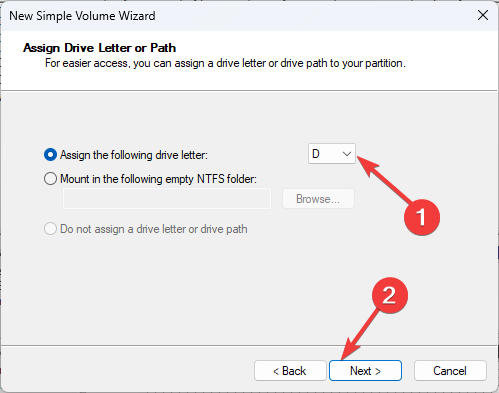Viewport: 499px width, 393px height.
Task: Click the red circle annotation numbered 1
Action: (x=422, y=217)
